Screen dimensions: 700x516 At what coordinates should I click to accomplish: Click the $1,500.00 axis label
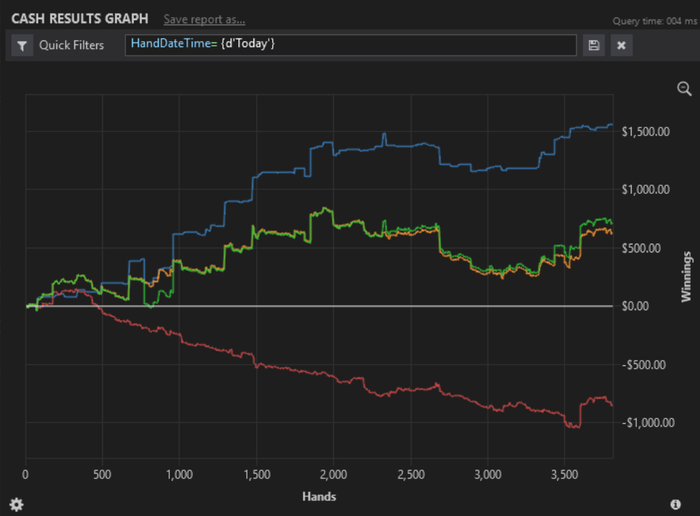click(646, 132)
